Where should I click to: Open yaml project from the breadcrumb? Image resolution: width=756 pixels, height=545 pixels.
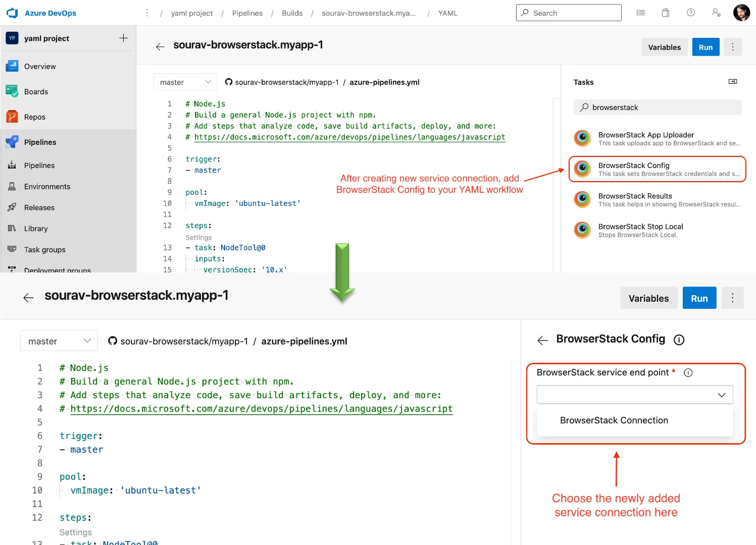tap(192, 13)
